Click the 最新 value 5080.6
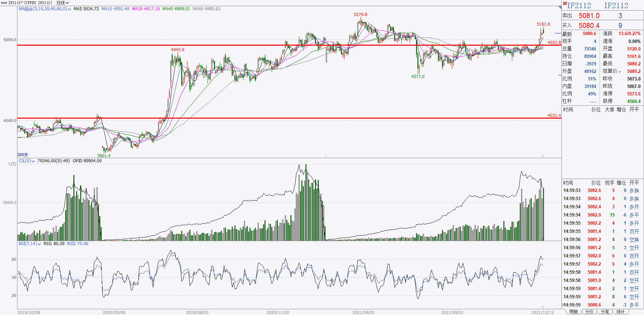The image size is (644, 315). coord(589,34)
